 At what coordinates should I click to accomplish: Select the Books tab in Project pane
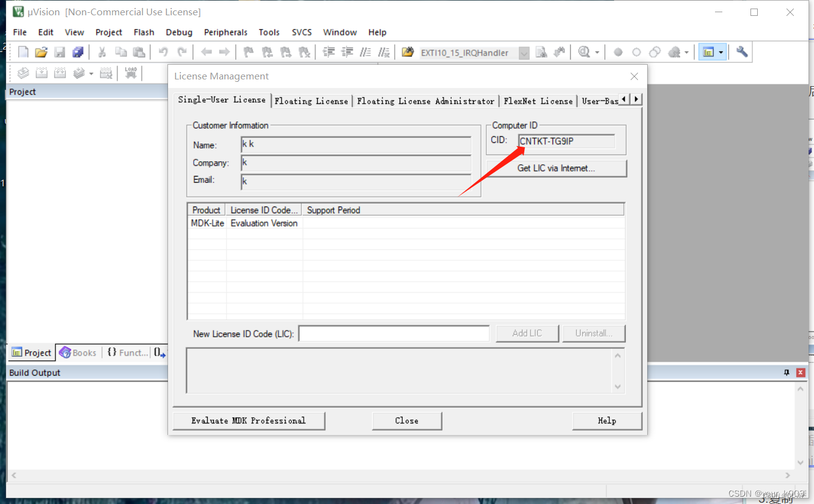tap(78, 352)
